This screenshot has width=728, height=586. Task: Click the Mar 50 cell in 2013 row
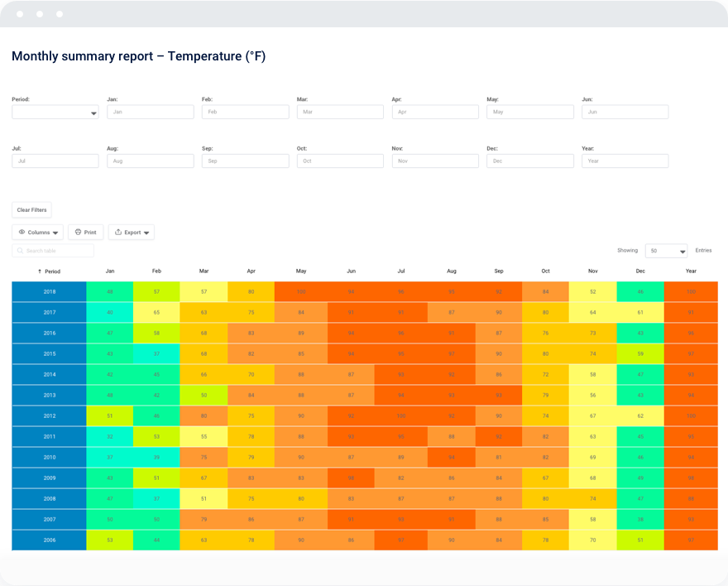[204, 395]
